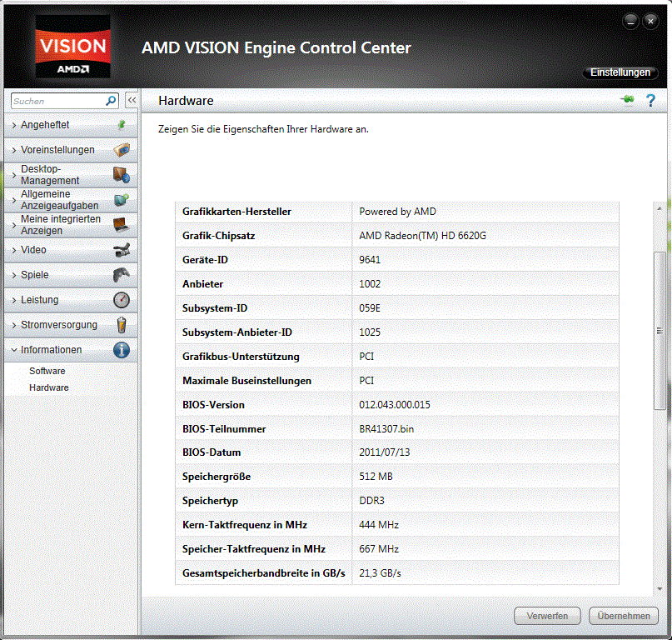
Task: Click the Spiele gamepad icon
Action: coord(122,274)
